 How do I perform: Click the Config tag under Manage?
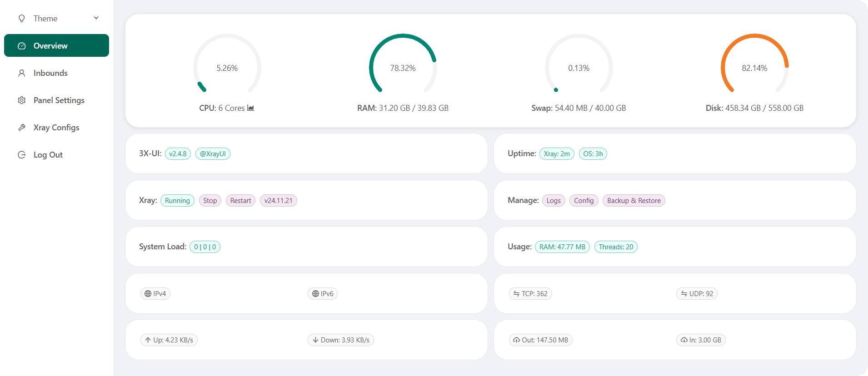click(x=584, y=201)
